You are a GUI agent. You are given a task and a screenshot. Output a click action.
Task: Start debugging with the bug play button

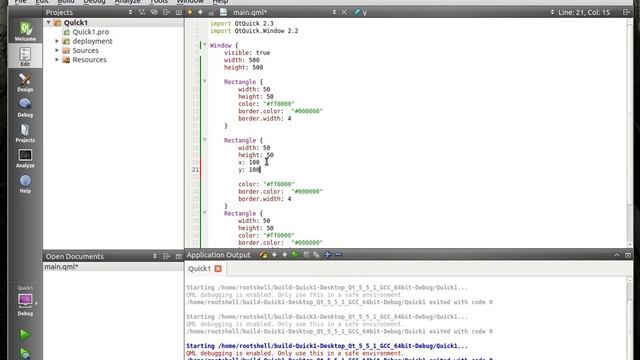coord(25,353)
